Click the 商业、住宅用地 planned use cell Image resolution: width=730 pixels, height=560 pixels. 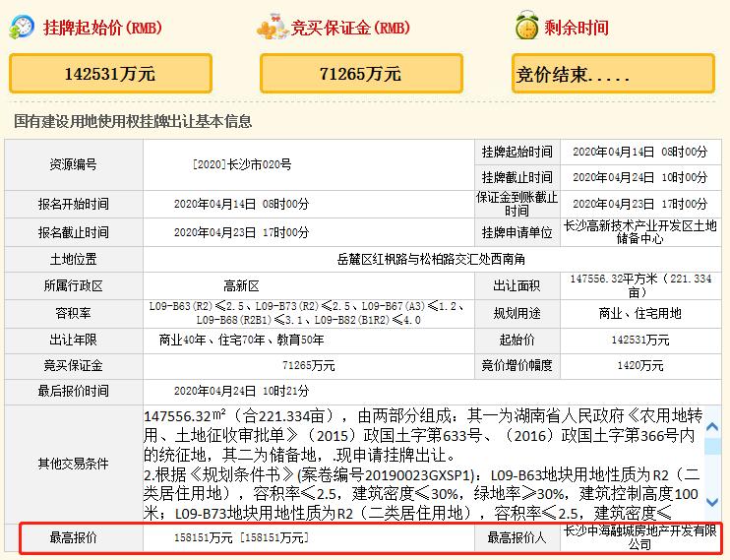[640, 313]
